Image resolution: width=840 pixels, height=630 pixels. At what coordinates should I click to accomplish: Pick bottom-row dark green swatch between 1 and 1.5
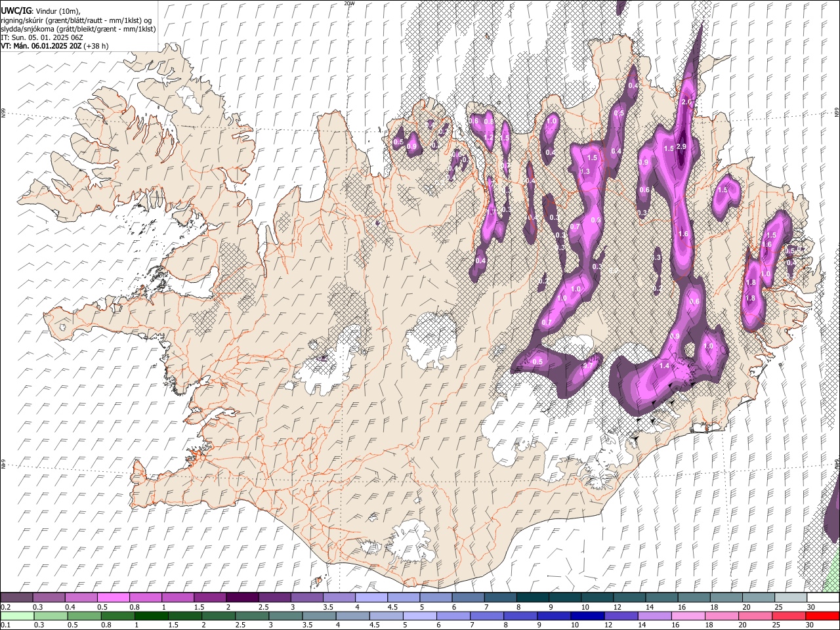(152, 616)
